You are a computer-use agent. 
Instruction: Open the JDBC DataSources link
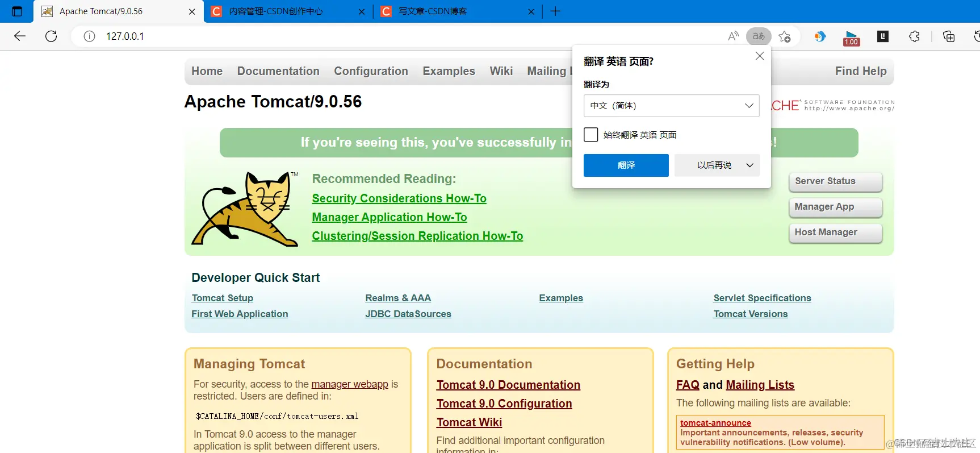(408, 314)
